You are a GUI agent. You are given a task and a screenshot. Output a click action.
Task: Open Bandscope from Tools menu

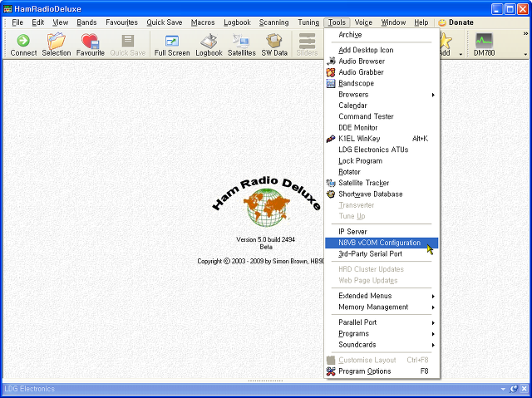pyautogui.click(x=382, y=83)
